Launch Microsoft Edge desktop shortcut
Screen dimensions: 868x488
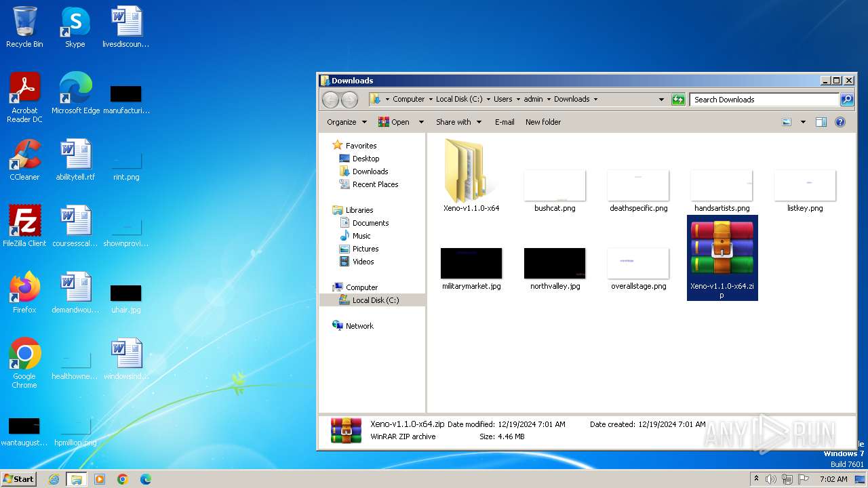click(x=75, y=93)
